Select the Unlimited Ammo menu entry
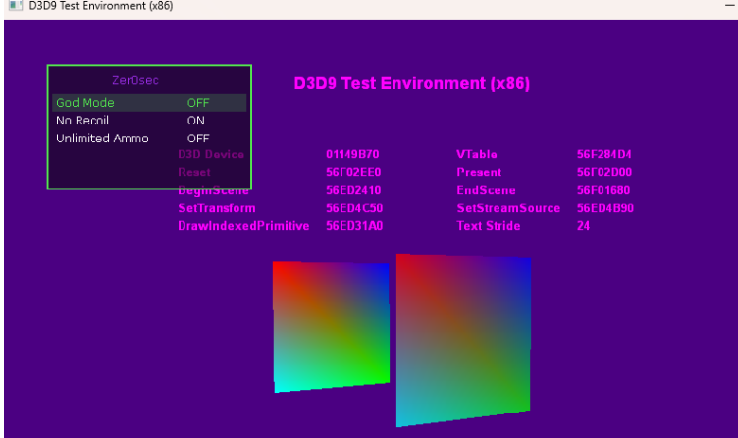 tap(102, 138)
